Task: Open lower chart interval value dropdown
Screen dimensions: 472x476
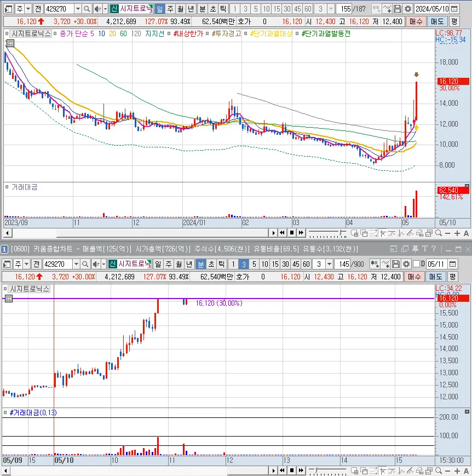Action: tap(329, 264)
